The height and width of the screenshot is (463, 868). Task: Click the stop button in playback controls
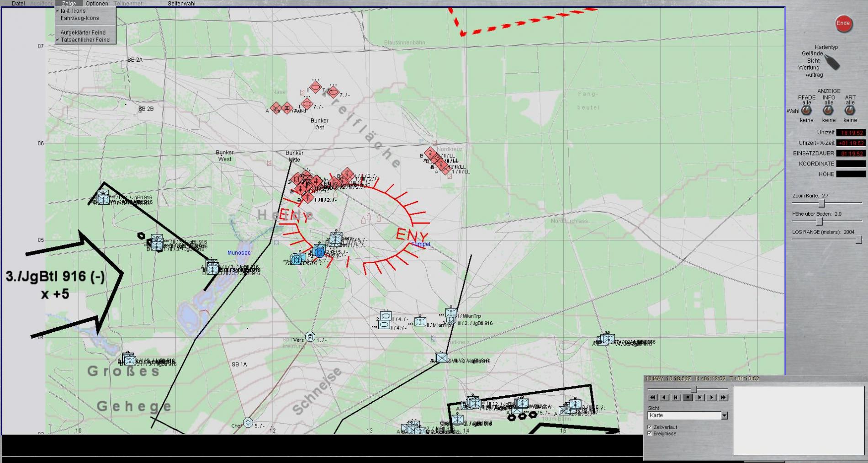point(688,398)
